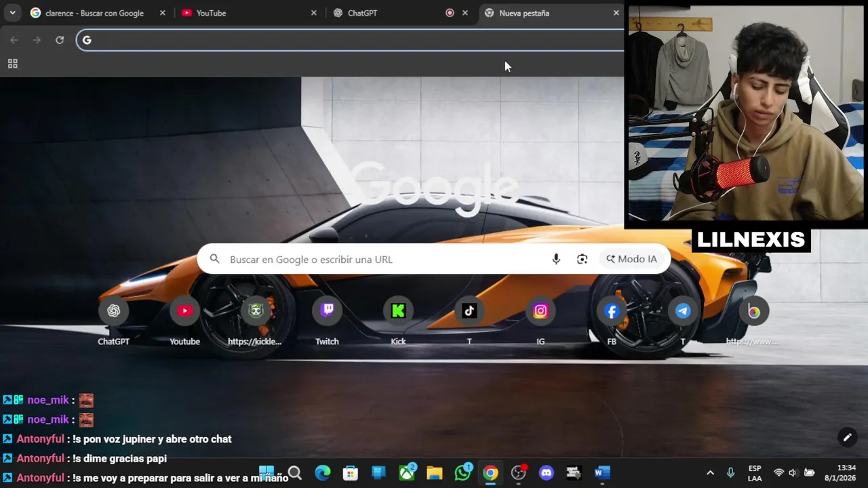The height and width of the screenshot is (488, 868).
Task: Open the Twitch shortcut tile
Action: click(x=327, y=311)
